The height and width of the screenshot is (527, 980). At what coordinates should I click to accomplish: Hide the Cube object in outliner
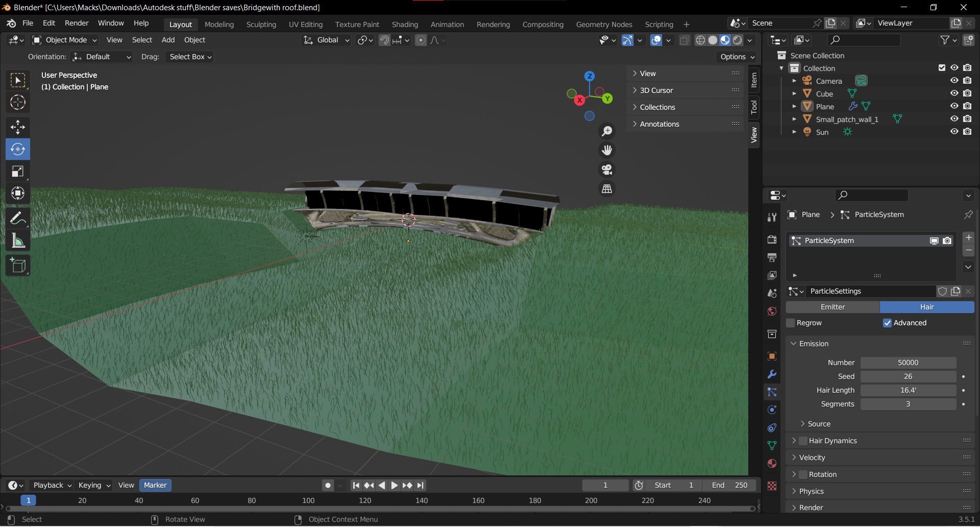point(954,93)
